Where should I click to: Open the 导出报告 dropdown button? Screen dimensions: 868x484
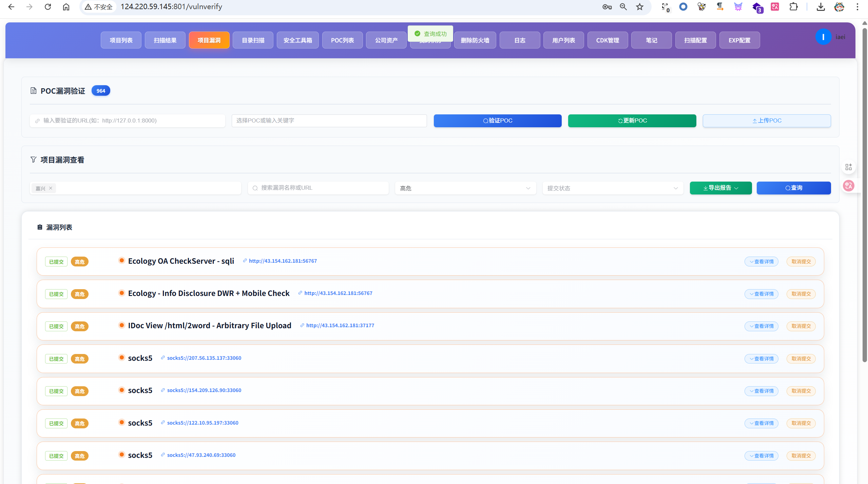click(x=721, y=188)
